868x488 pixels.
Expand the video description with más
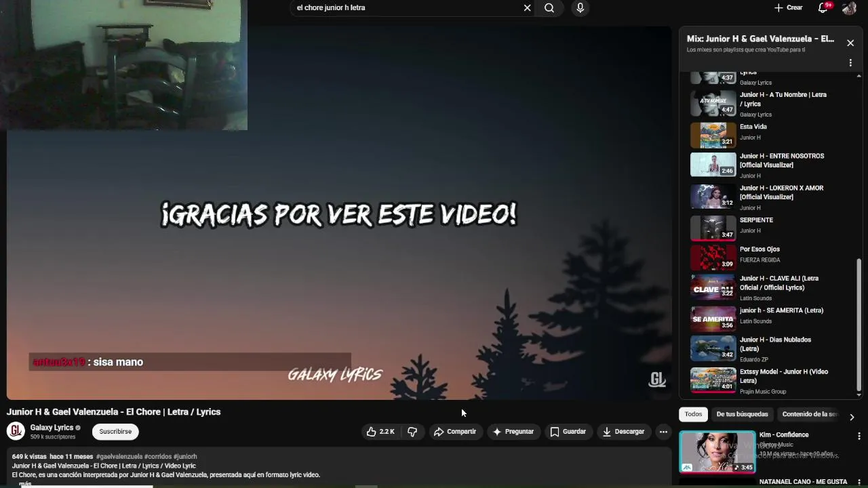(x=25, y=484)
